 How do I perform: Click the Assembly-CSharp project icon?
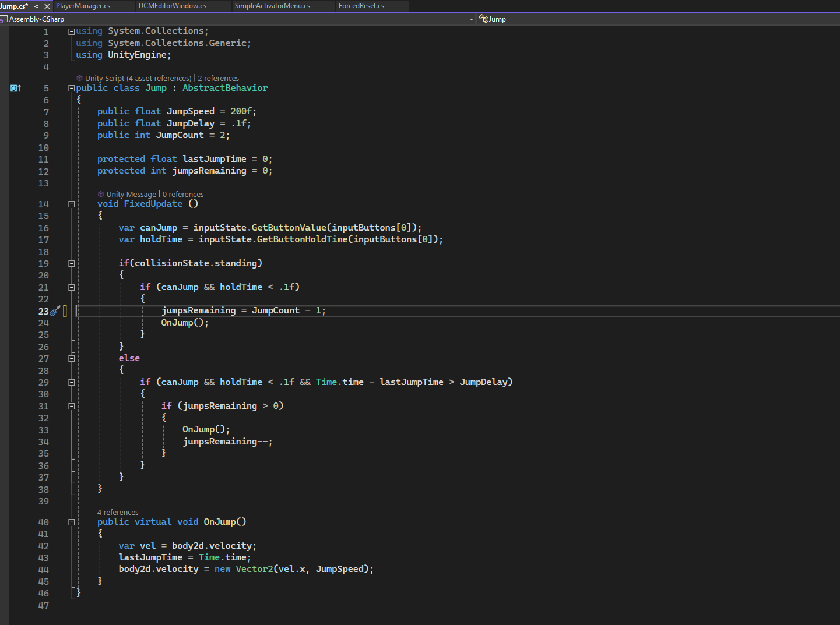(3, 19)
